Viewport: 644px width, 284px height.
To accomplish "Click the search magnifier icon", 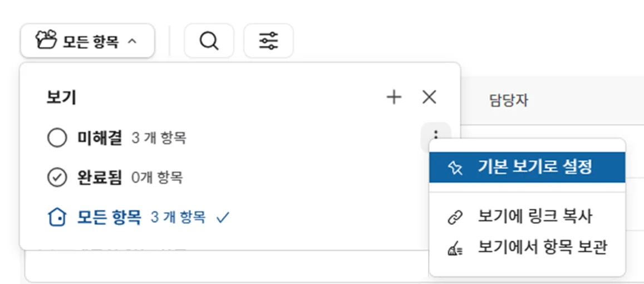I will coord(209,41).
